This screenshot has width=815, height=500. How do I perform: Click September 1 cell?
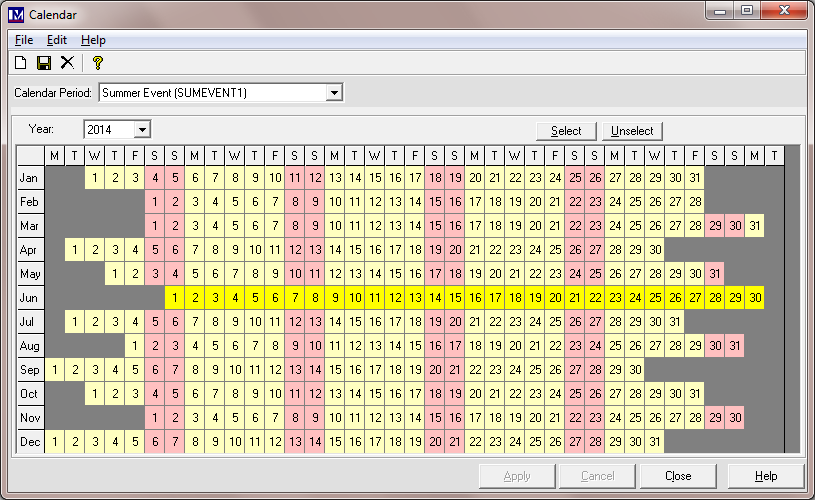[55, 370]
